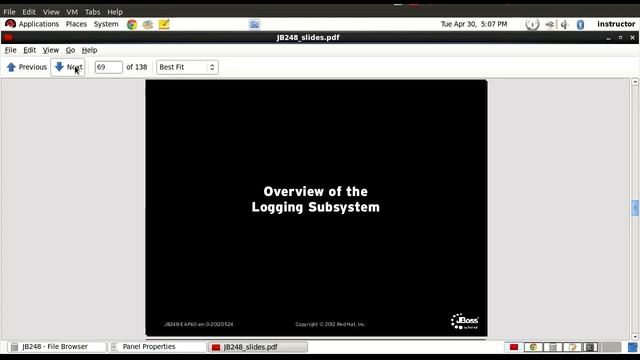Click the date and time clock
This screenshot has height=360, width=640.
pos(474,24)
